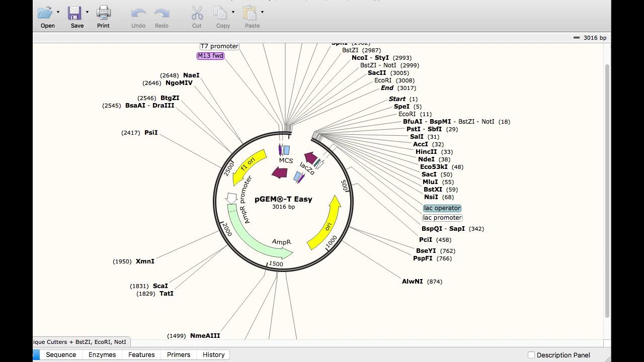
Task: Select the XmnI enzyme site
Action: tap(145, 261)
